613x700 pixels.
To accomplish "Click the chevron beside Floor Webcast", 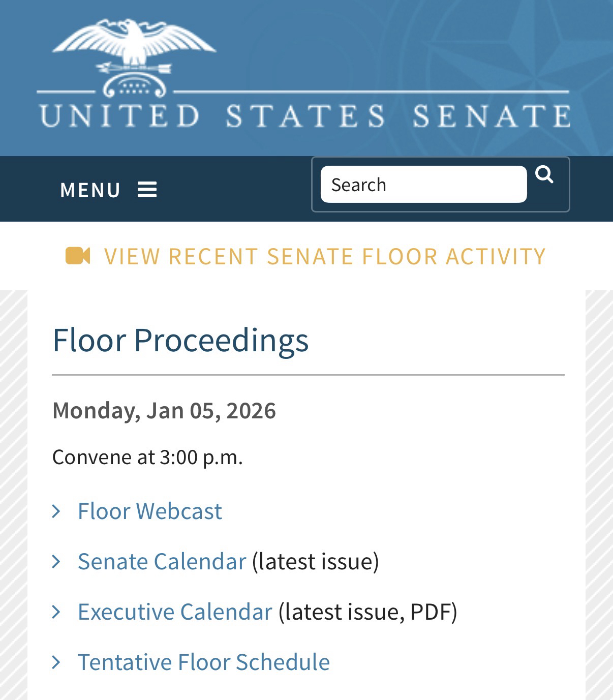I will tap(56, 511).
